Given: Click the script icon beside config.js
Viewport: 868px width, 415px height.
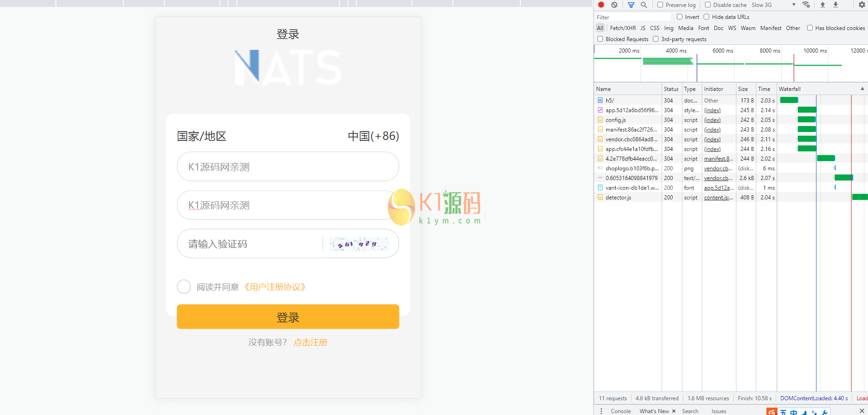Looking at the screenshot, I should [600, 120].
